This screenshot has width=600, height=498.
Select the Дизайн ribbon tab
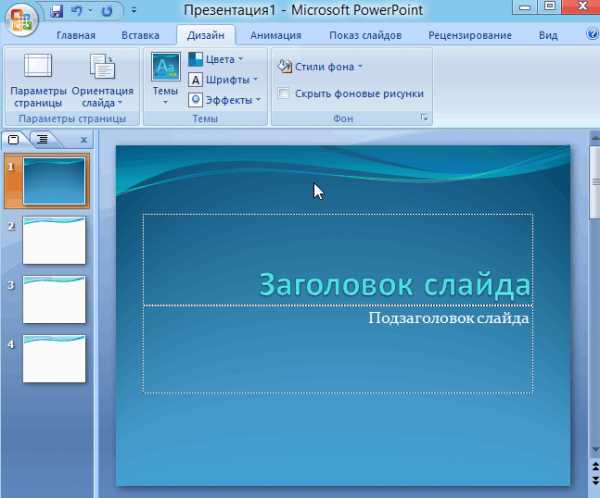(x=205, y=35)
